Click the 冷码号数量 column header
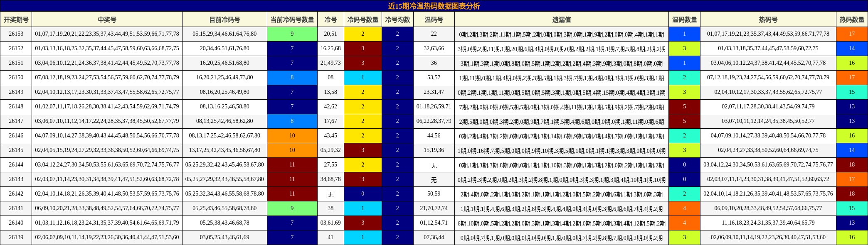 [x=363, y=20]
